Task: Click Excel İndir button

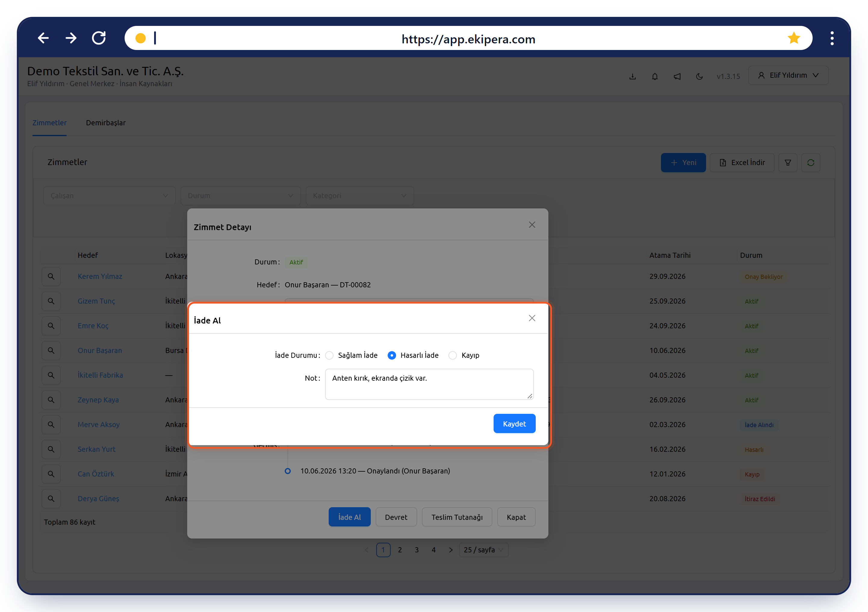Action: tap(742, 163)
